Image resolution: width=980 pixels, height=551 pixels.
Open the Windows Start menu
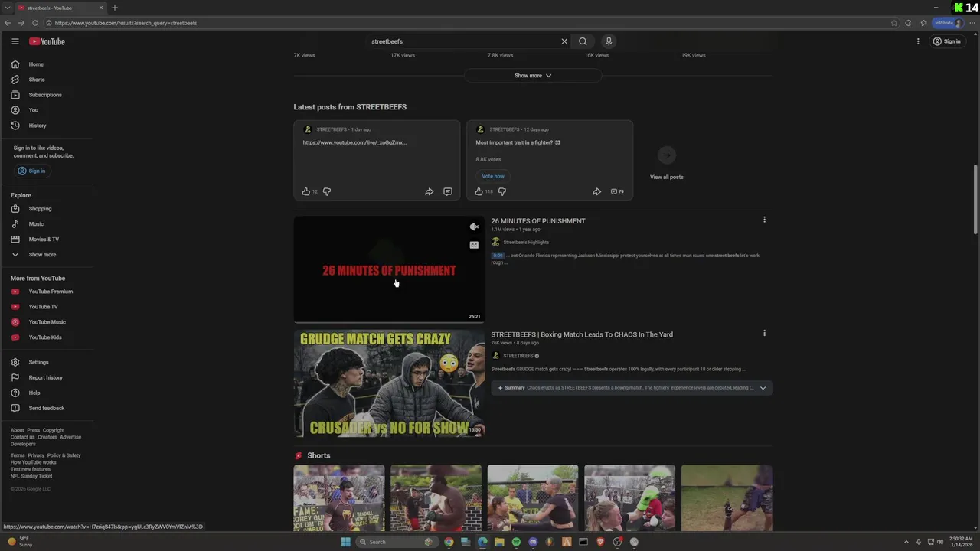[346, 542]
